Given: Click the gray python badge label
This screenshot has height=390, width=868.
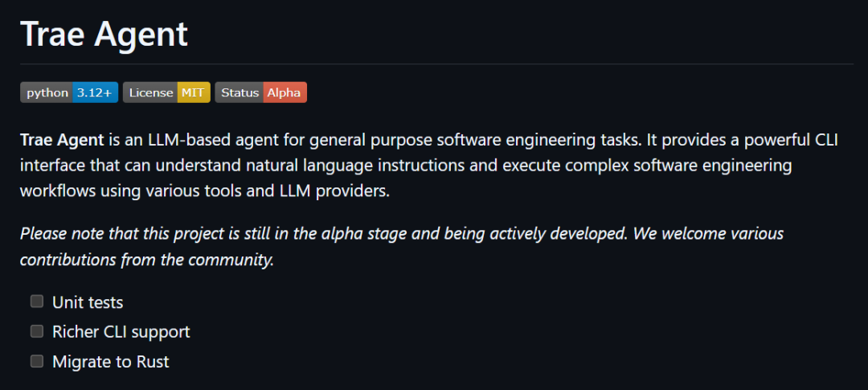Looking at the screenshot, I should point(47,92).
